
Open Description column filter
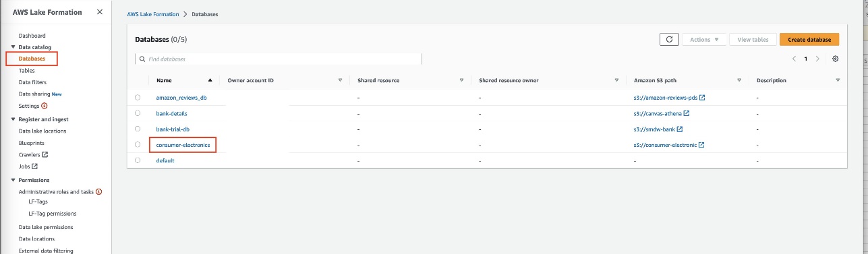coord(838,80)
